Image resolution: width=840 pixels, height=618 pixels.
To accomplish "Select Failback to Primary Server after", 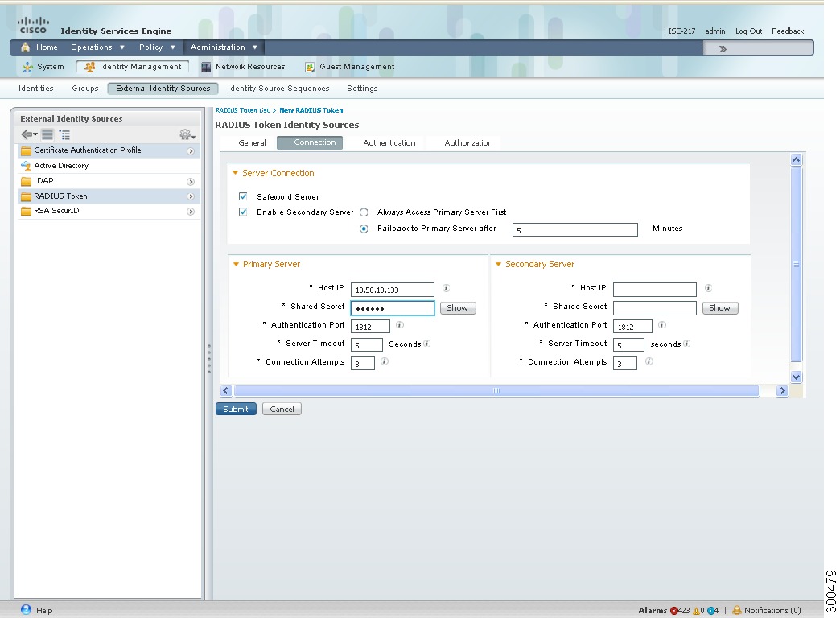I will point(364,229).
